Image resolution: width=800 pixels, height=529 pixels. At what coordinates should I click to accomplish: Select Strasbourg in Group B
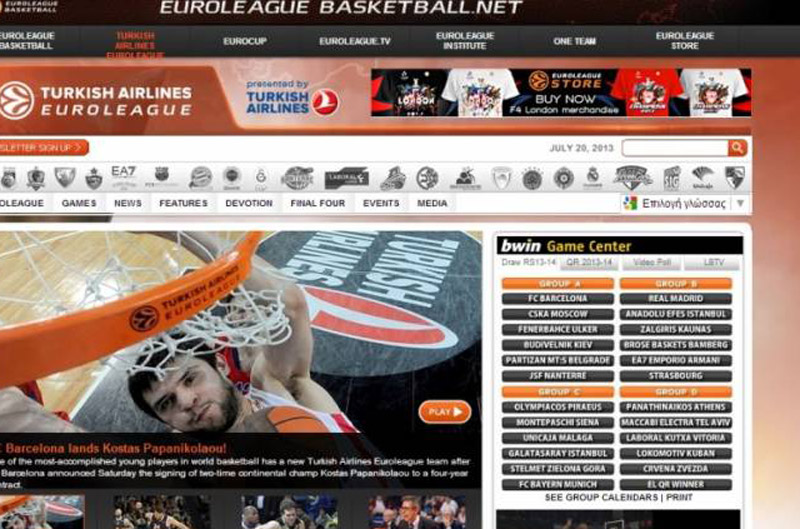click(x=676, y=376)
